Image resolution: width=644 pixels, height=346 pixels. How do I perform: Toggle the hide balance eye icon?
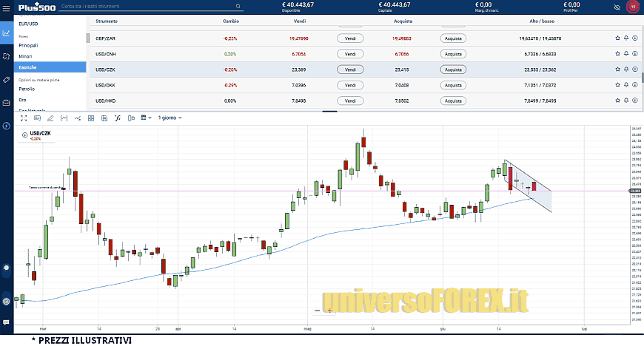pos(617,7)
